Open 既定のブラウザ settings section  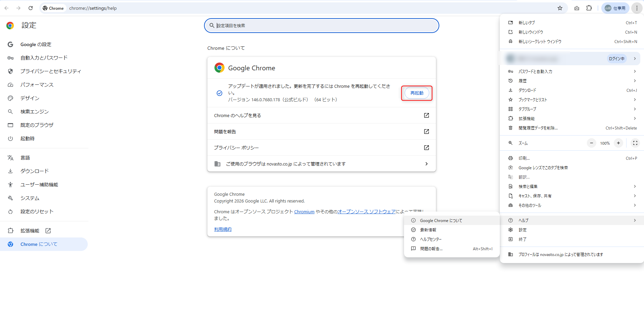tap(44, 125)
